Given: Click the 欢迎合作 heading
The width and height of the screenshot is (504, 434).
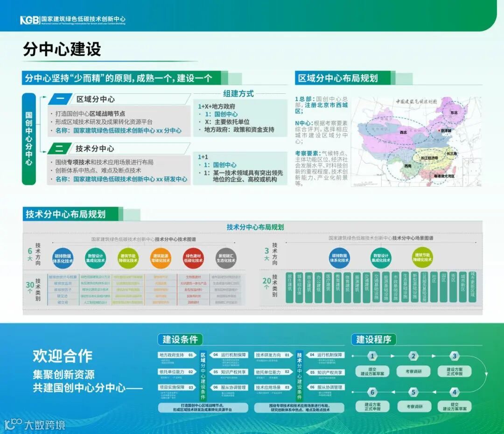Looking at the screenshot, I should tap(63, 356).
